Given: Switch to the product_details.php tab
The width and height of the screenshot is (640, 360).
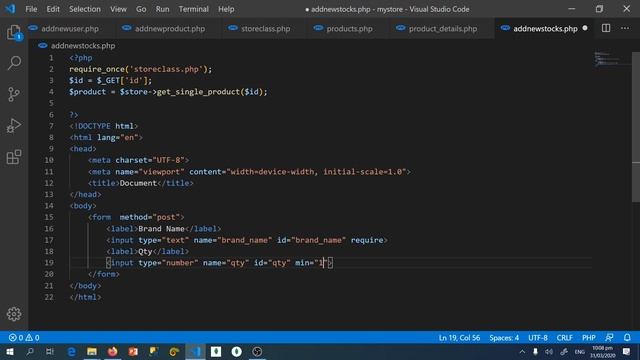Looking at the screenshot, I should click(x=443, y=29).
